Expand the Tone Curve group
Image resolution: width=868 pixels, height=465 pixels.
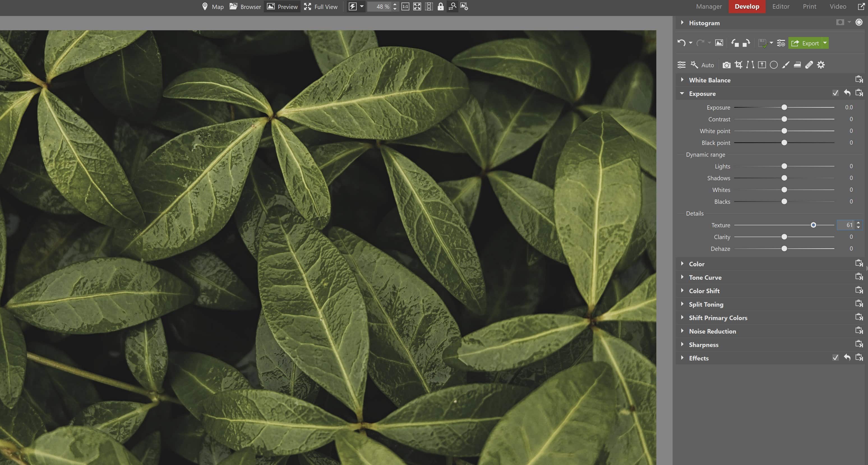pyautogui.click(x=682, y=277)
